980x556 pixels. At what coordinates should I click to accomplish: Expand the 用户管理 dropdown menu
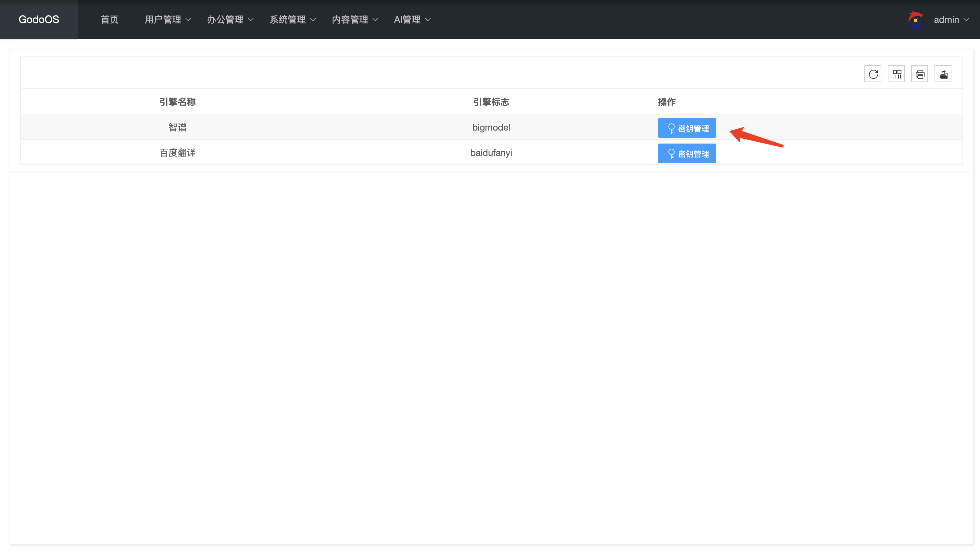[x=168, y=19]
